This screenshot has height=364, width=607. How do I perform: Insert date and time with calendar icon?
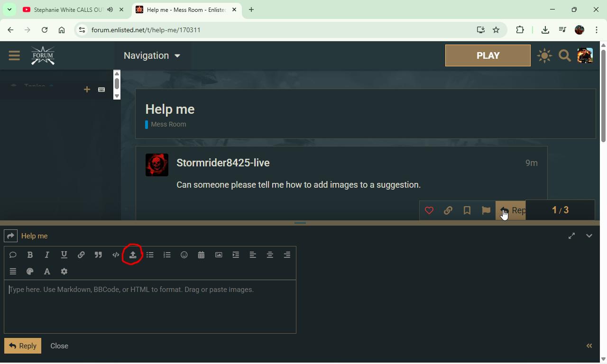tap(201, 255)
